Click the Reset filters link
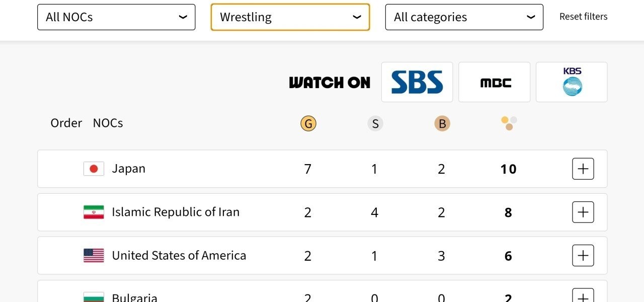This screenshot has height=302, width=644. click(583, 17)
